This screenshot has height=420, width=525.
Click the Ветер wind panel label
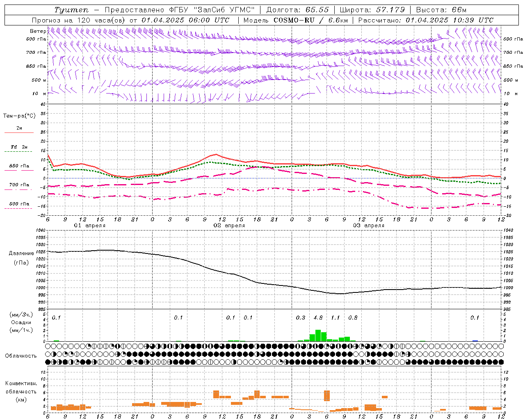tap(38, 31)
